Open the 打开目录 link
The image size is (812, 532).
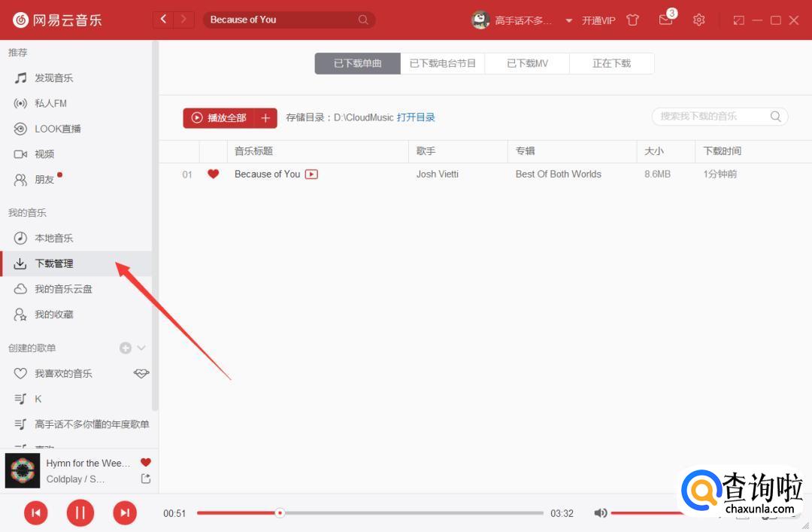416,117
